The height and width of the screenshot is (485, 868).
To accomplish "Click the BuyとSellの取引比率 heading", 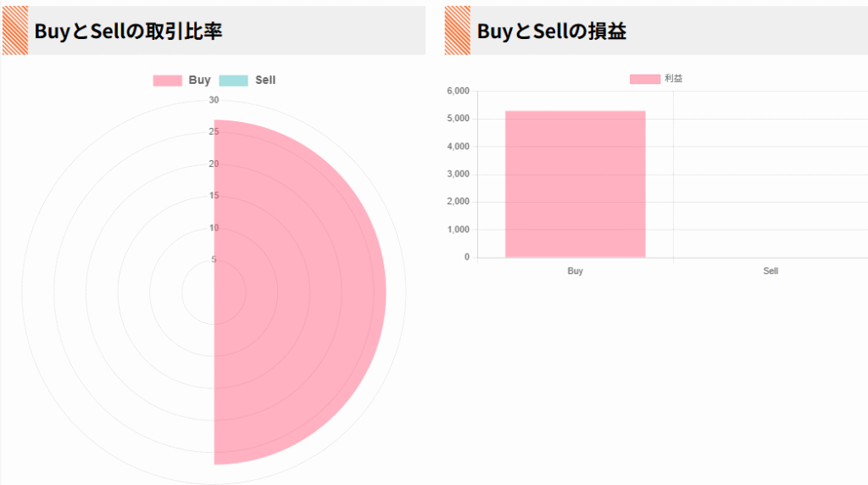I will (128, 31).
